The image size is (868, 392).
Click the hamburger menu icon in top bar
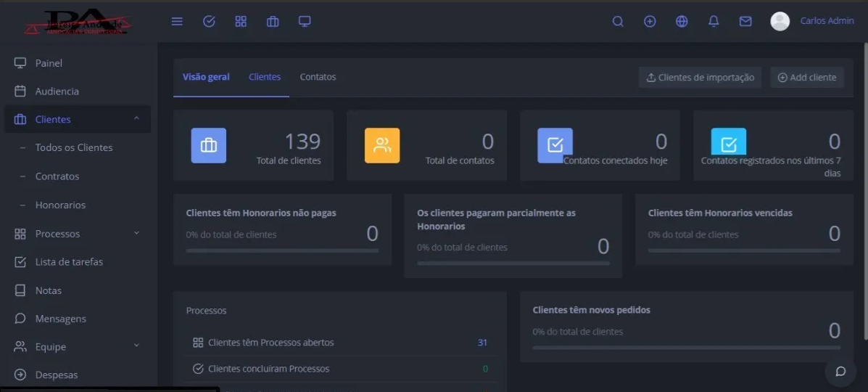[x=177, y=21]
